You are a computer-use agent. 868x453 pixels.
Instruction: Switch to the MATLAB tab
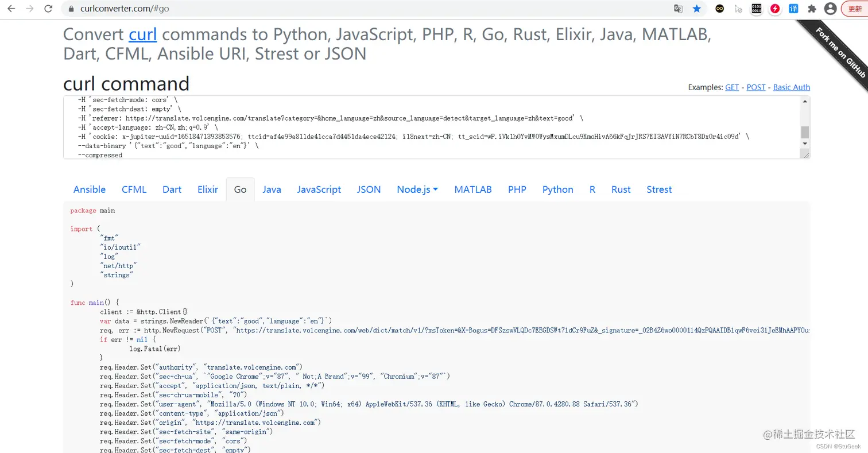[x=473, y=189]
